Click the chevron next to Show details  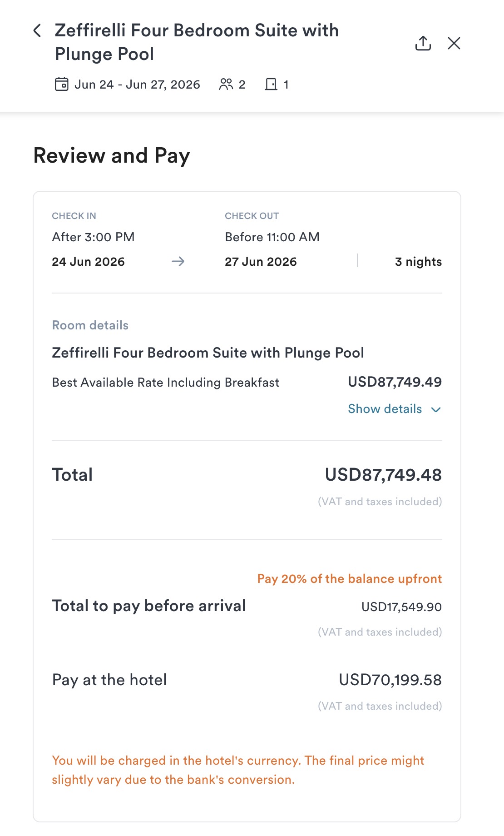click(436, 410)
